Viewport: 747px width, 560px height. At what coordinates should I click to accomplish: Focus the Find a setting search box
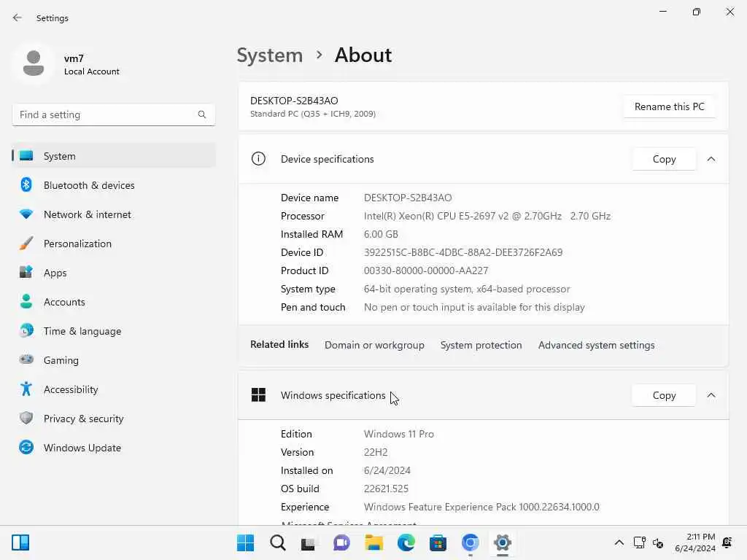point(114,114)
